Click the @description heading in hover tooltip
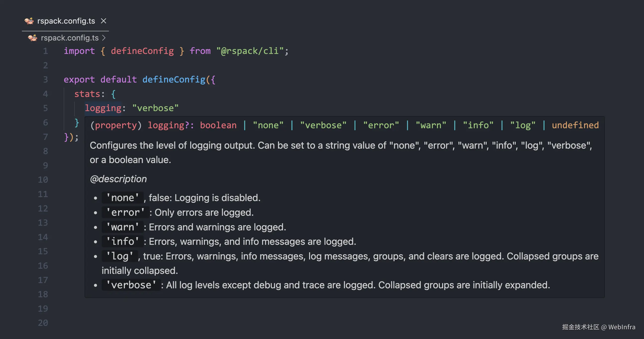This screenshot has height=339, width=644. pos(118,179)
